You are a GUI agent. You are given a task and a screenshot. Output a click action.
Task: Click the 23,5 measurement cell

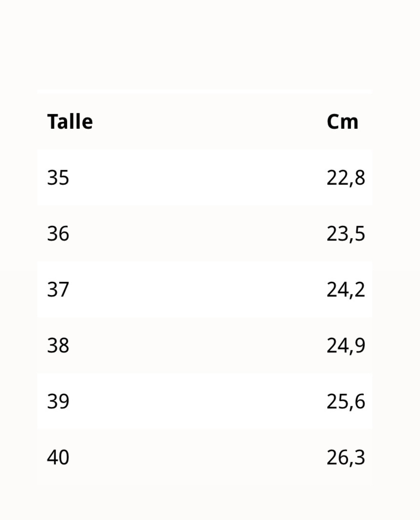tap(346, 234)
